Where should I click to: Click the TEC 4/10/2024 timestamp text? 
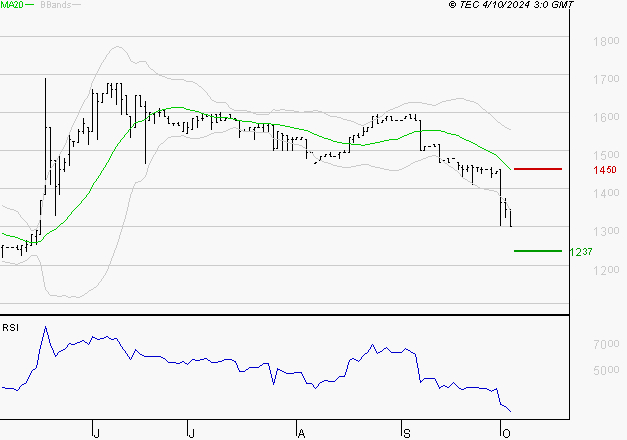click(x=511, y=5)
